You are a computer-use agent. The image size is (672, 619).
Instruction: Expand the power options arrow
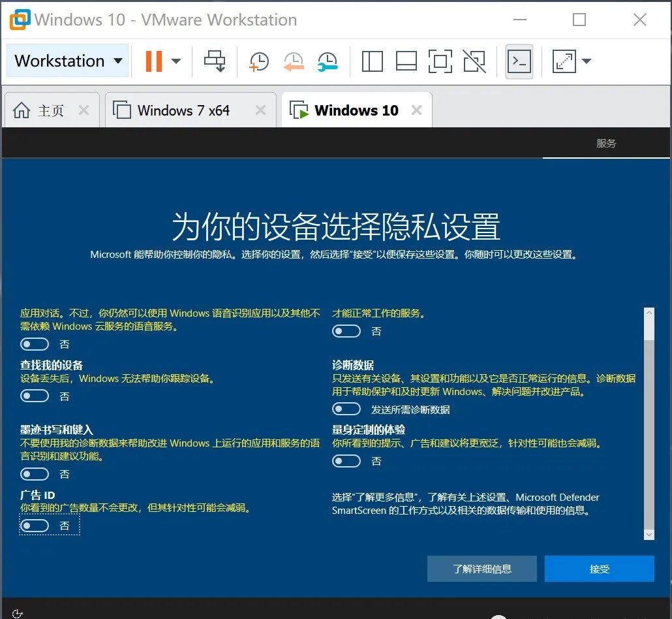[176, 61]
